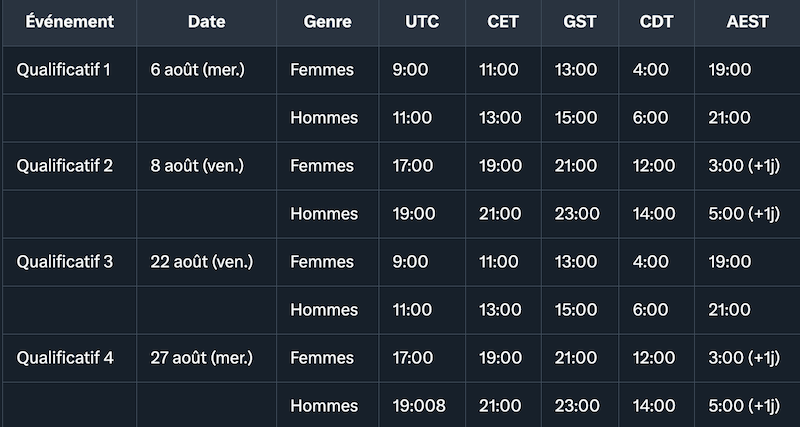This screenshot has height=427, width=800.
Task: Click the Date column header
Action: click(x=206, y=22)
